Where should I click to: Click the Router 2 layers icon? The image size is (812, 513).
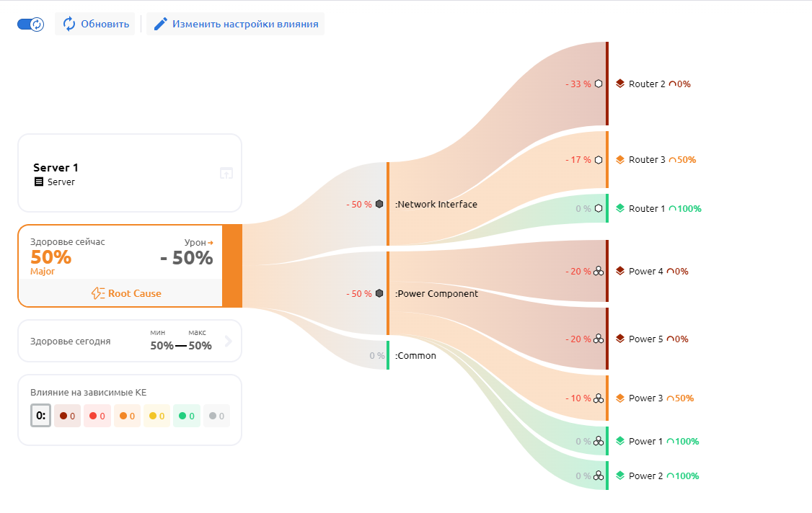[x=620, y=84]
